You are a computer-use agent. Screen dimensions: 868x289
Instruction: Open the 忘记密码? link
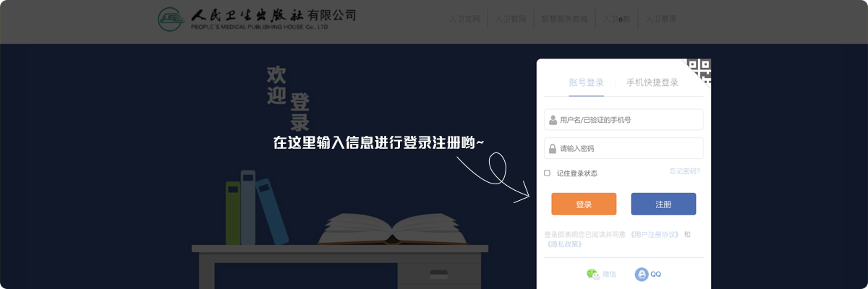(684, 171)
